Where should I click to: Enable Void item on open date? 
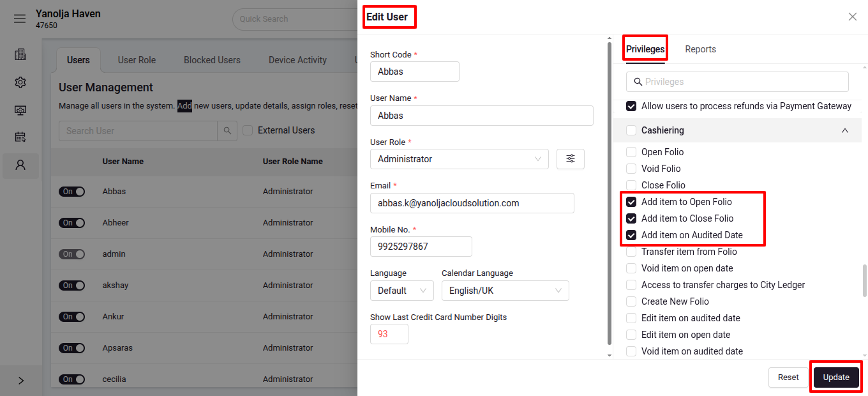tap(631, 268)
